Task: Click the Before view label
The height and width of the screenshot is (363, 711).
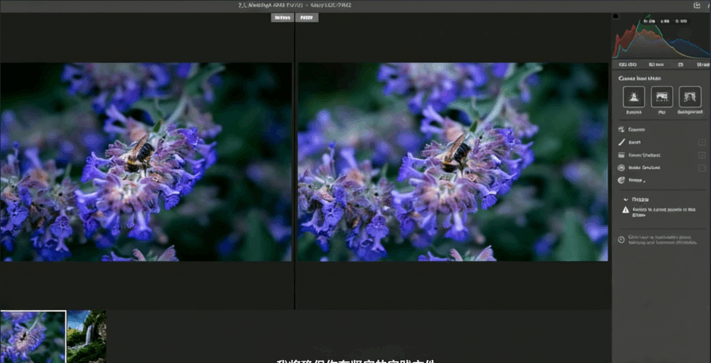Action: (x=282, y=18)
